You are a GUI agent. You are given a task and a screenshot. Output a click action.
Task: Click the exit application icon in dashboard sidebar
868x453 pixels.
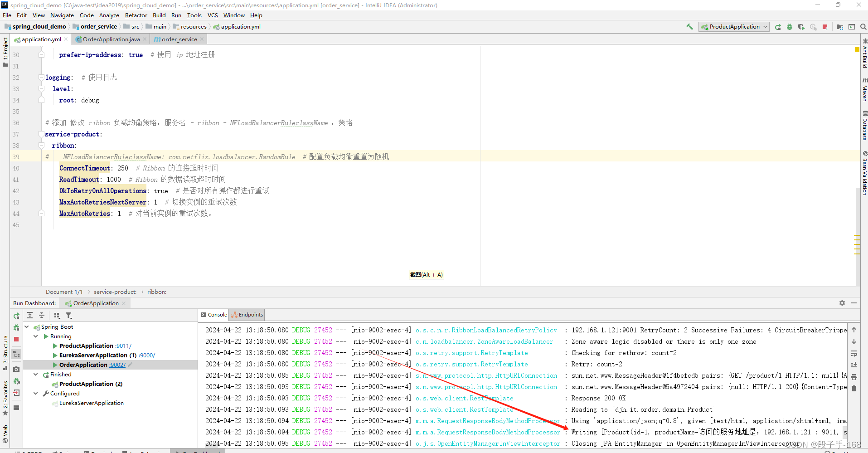click(x=16, y=393)
